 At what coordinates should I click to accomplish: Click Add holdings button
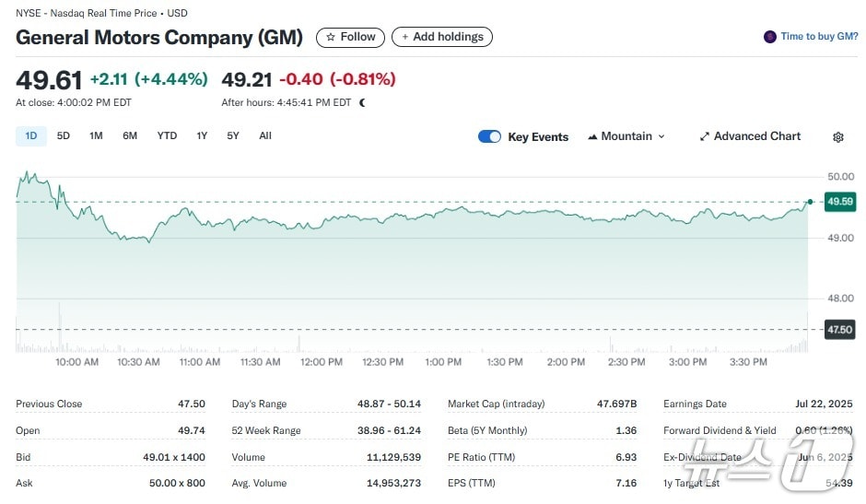click(442, 37)
